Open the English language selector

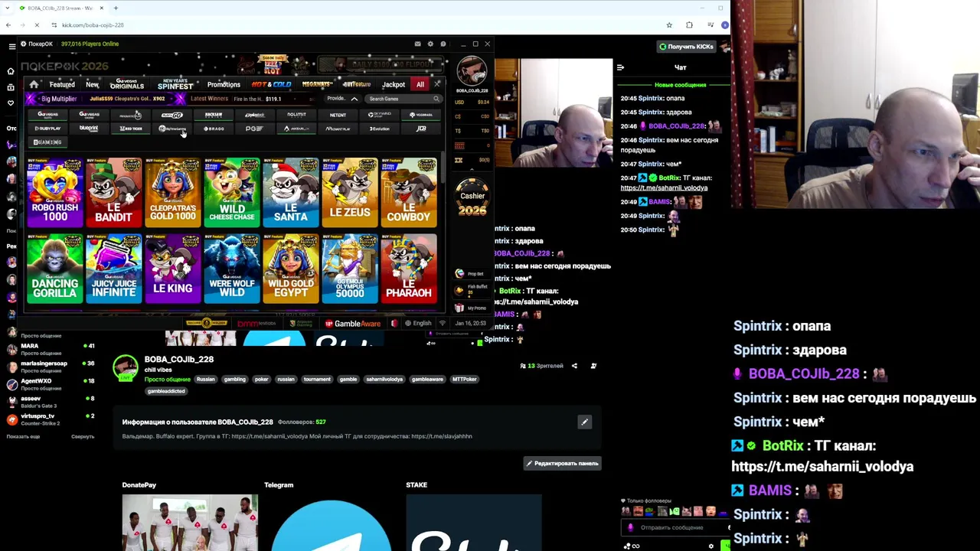pyautogui.click(x=418, y=324)
